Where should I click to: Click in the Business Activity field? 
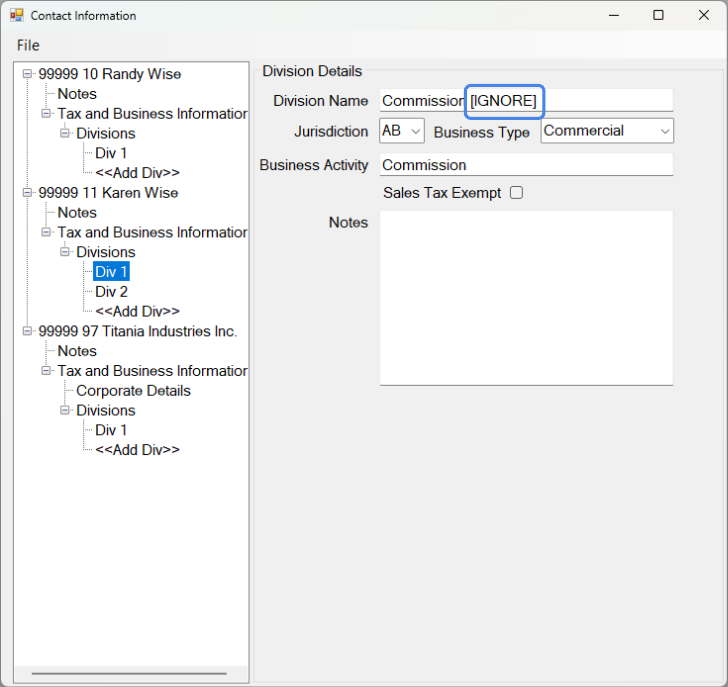[x=526, y=165]
